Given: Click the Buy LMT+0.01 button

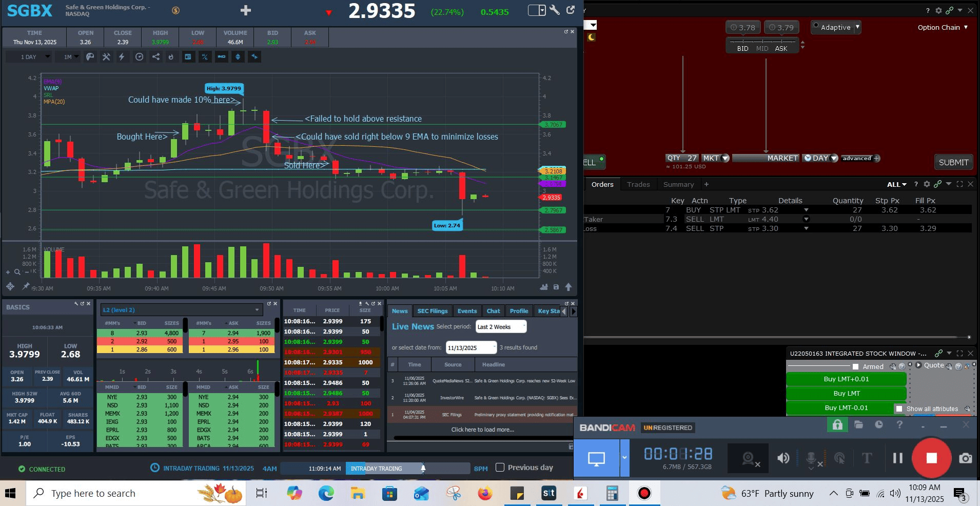Looking at the screenshot, I should click(846, 379).
